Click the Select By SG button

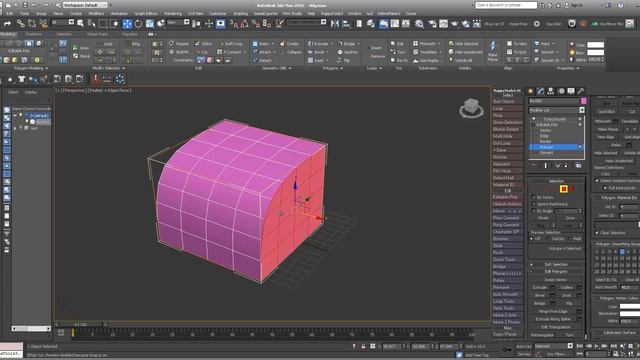click(x=606, y=280)
